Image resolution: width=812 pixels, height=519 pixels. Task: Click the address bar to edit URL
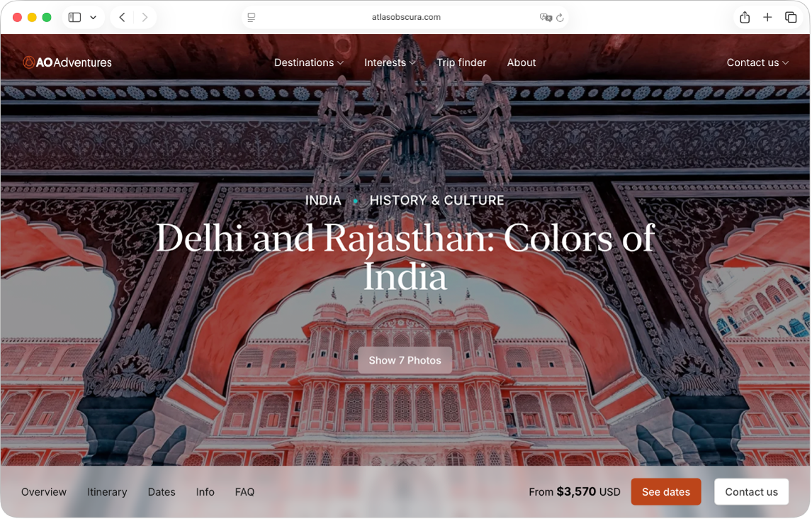click(x=406, y=17)
